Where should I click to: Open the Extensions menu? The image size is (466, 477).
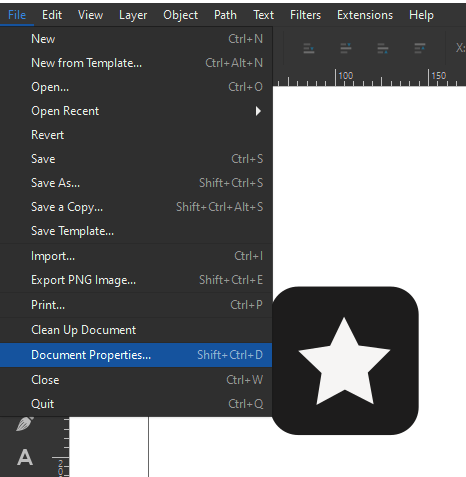tap(365, 15)
